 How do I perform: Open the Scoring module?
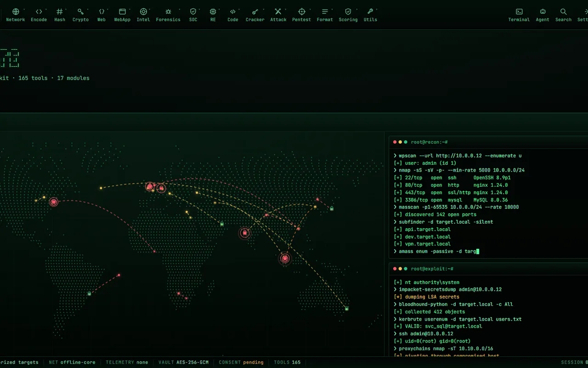click(x=348, y=15)
